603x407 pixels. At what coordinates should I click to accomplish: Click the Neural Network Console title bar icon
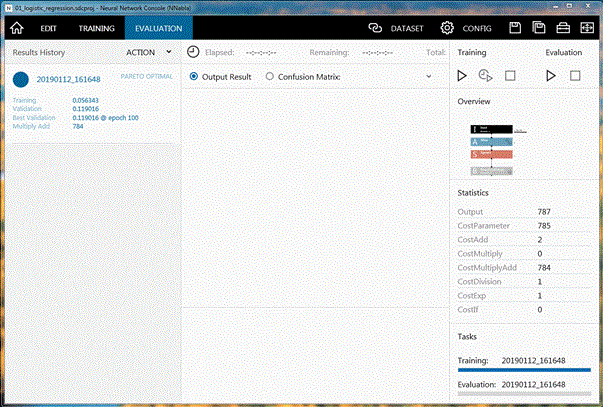point(8,8)
